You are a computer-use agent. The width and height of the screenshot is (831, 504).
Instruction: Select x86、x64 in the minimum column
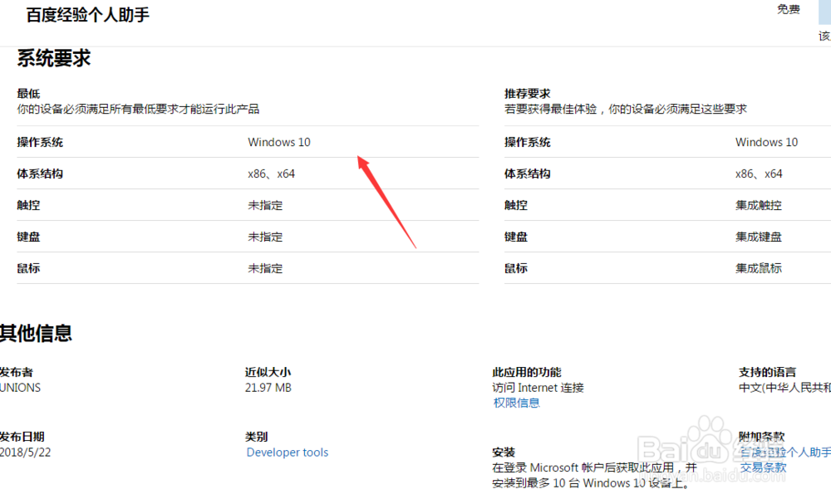coord(272,174)
